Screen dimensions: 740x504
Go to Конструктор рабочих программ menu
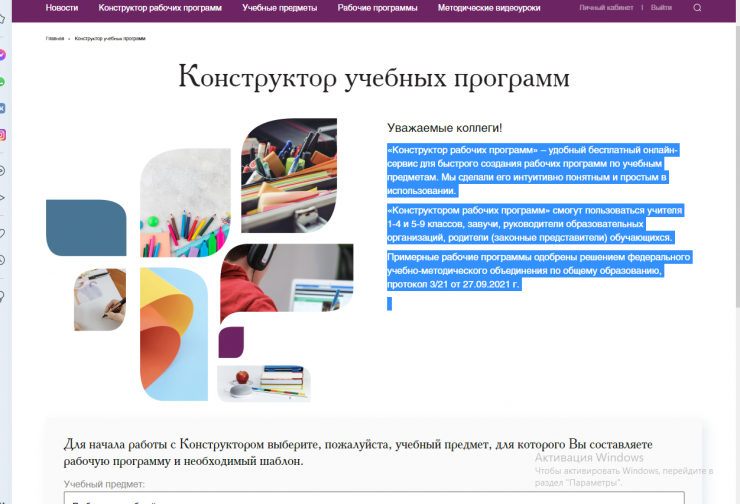tap(145, 7)
